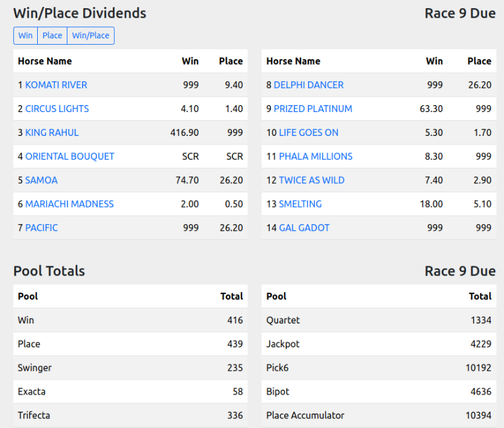Click the KING RAHUL horse link
The image size is (504, 428).
52,133
